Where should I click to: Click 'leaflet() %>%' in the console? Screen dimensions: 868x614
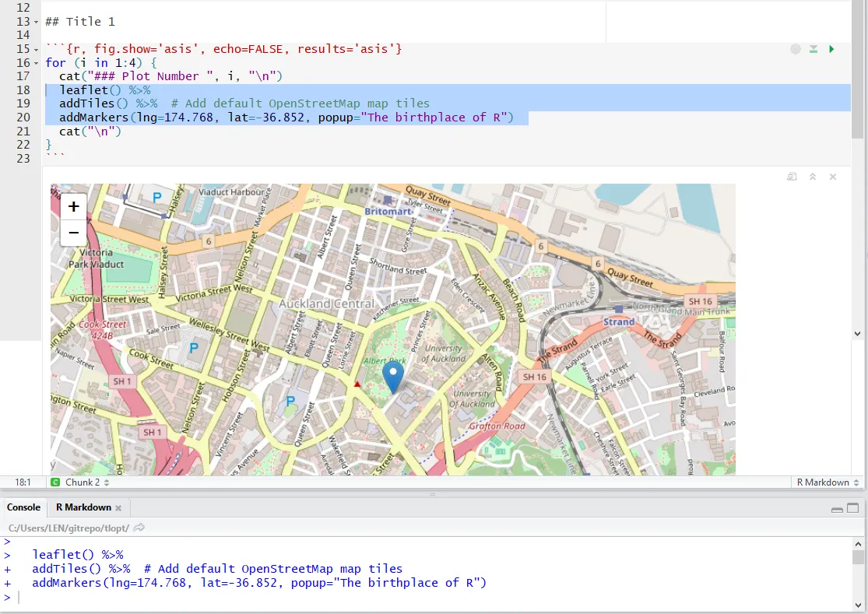(x=78, y=555)
